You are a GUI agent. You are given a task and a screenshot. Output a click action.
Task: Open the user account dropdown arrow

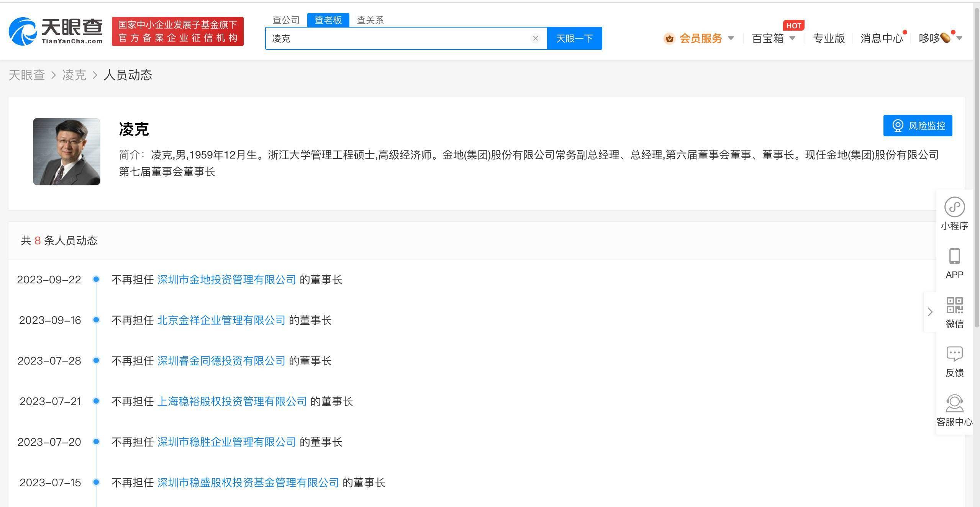pyautogui.click(x=959, y=38)
